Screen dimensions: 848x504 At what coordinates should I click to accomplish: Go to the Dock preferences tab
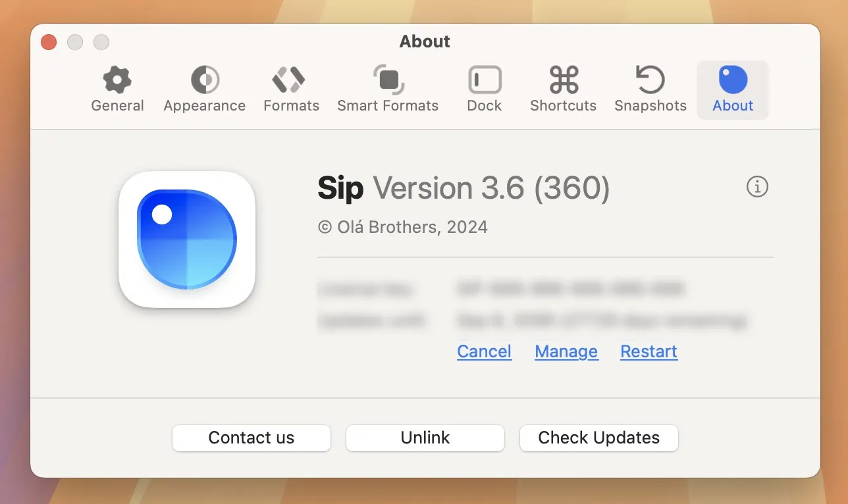click(x=485, y=90)
